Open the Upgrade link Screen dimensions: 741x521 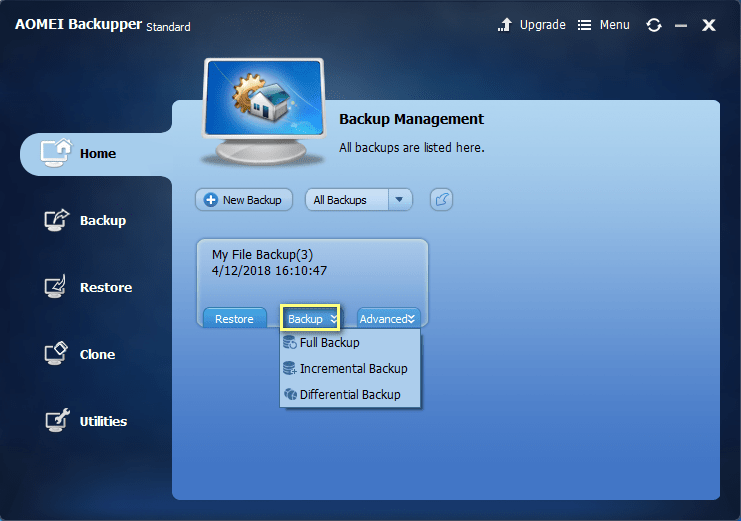[x=543, y=25]
